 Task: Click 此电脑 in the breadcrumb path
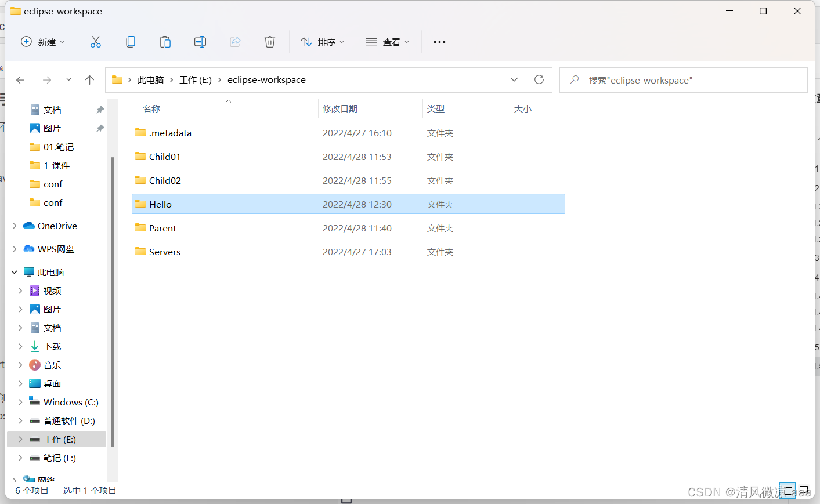150,80
